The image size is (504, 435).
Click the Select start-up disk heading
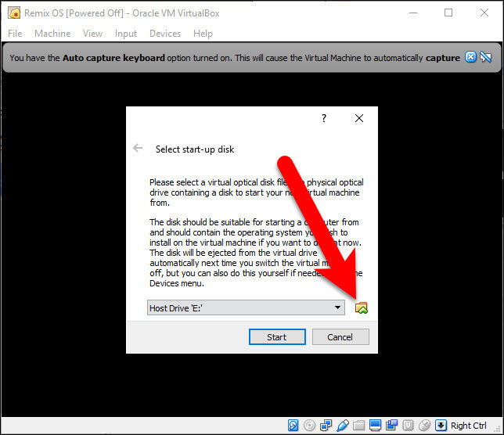pyautogui.click(x=195, y=149)
